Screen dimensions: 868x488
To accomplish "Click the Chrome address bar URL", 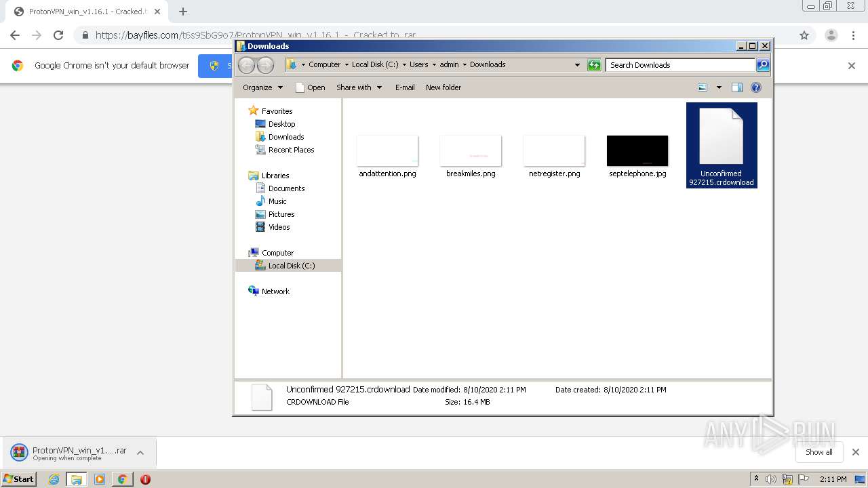I will [x=256, y=35].
